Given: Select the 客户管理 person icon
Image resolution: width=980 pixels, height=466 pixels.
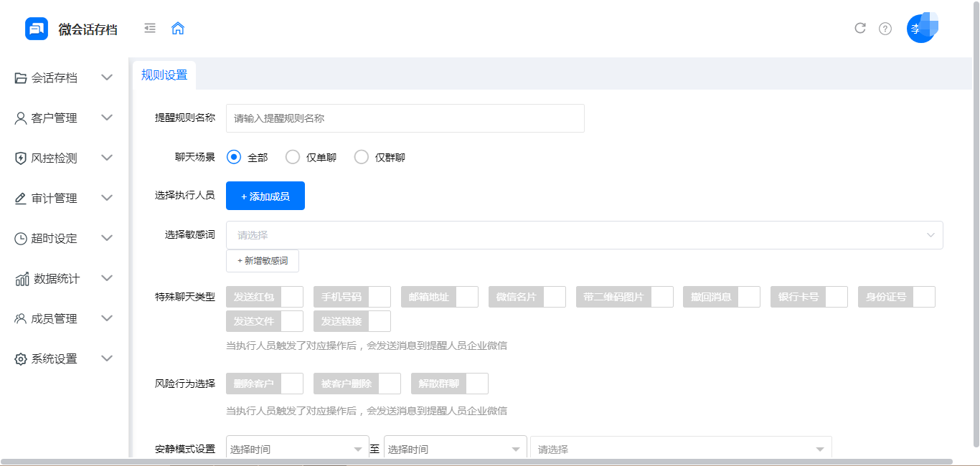Looking at the screenshot, I should (x=19, y=118).
